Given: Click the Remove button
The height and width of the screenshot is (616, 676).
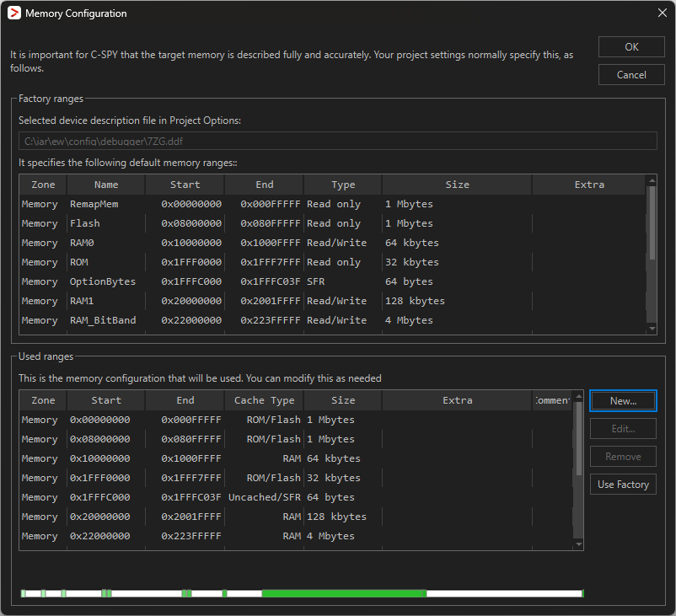Looking at the screenshot, I should (623, 457).
